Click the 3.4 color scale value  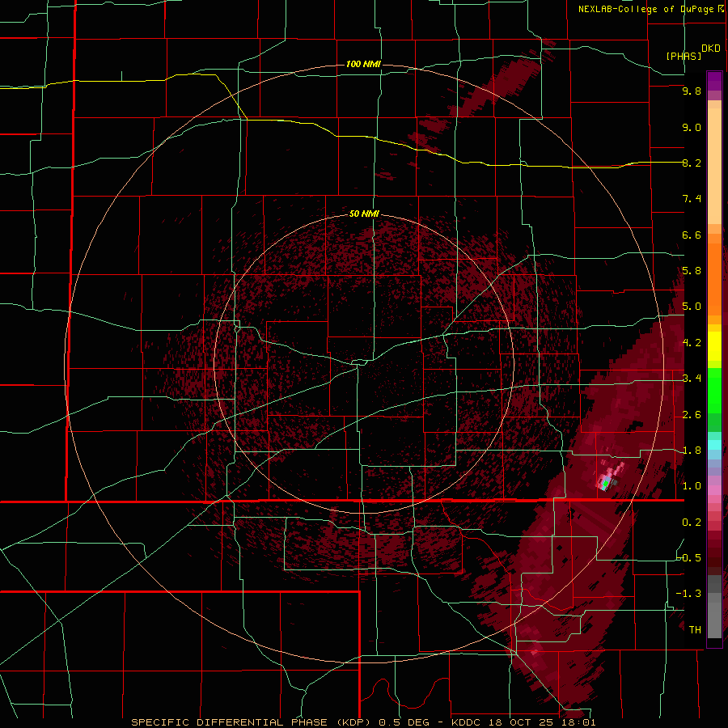coord(692,379)
